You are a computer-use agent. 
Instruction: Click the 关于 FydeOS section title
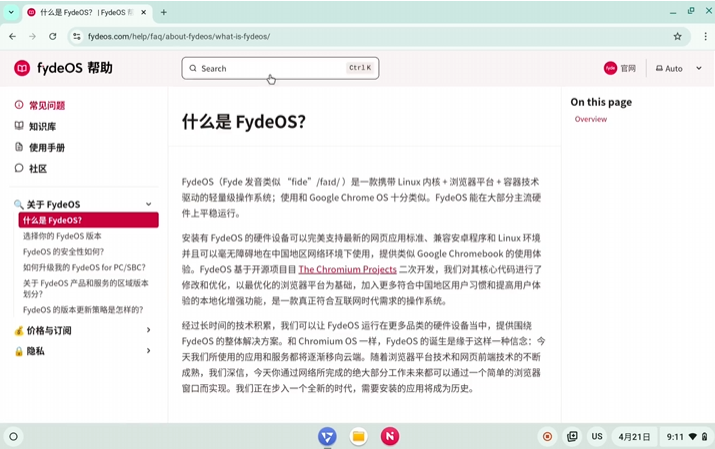pos(53,204)
